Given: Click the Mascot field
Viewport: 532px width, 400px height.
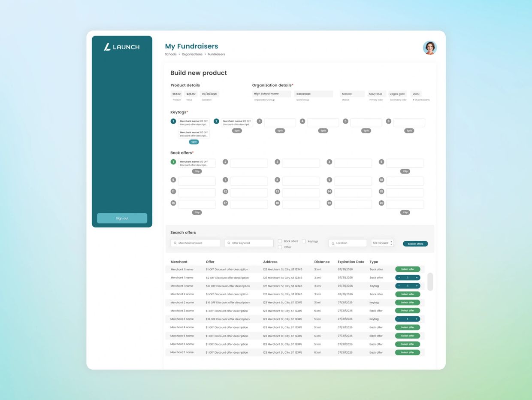Looking at the screenshot, I should point(352,94).
